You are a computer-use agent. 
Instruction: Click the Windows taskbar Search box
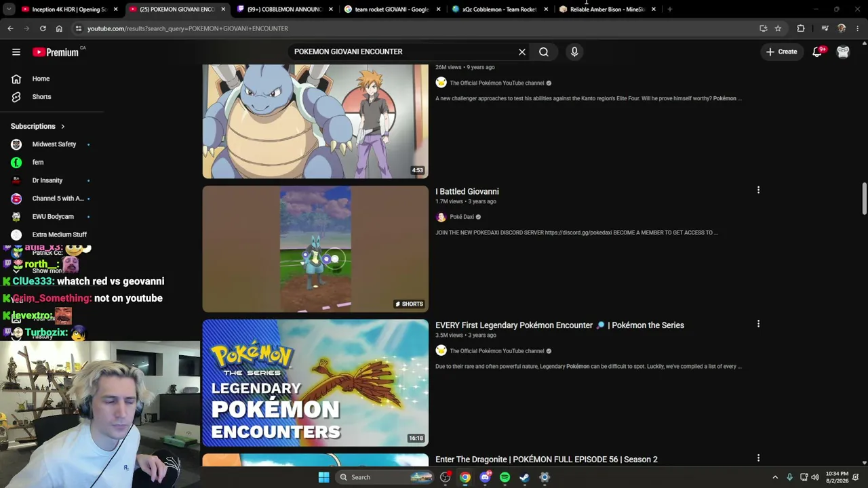pos(386,477)
